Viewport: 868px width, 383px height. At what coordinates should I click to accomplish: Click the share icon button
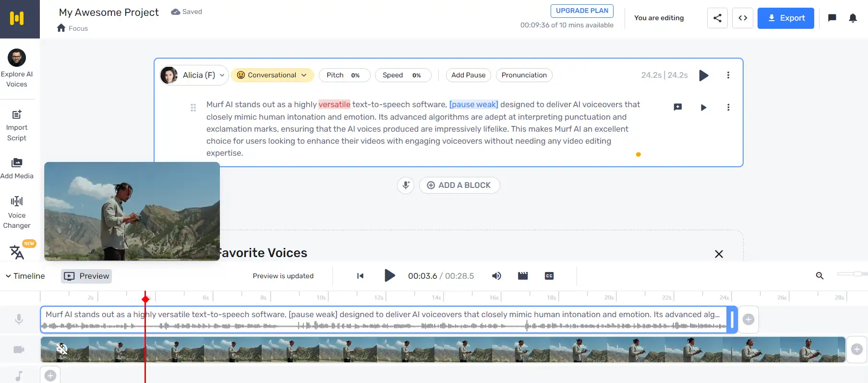(717, 18)
